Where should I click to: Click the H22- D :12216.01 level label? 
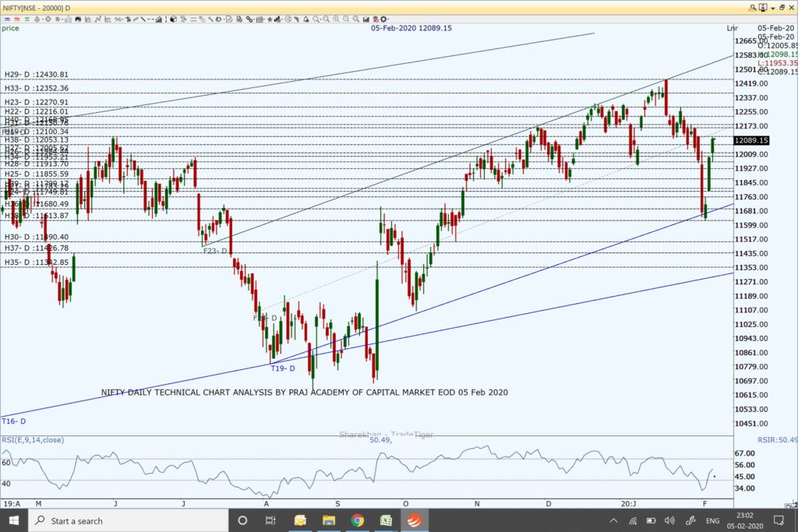tap(36, 111)
